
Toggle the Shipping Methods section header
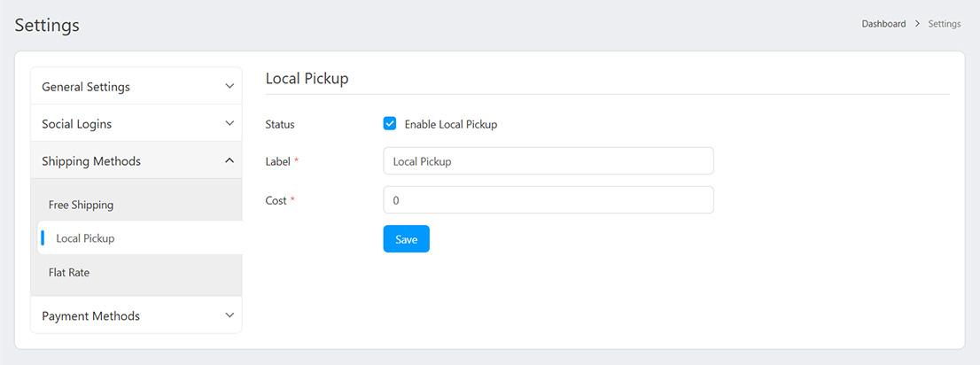91,161
